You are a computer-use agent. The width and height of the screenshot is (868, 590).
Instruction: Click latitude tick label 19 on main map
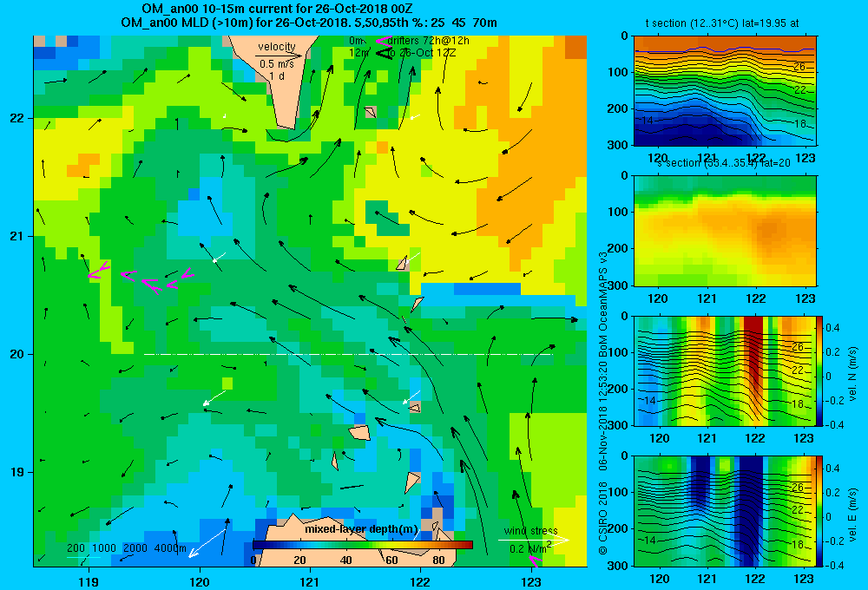coord(17,472)
